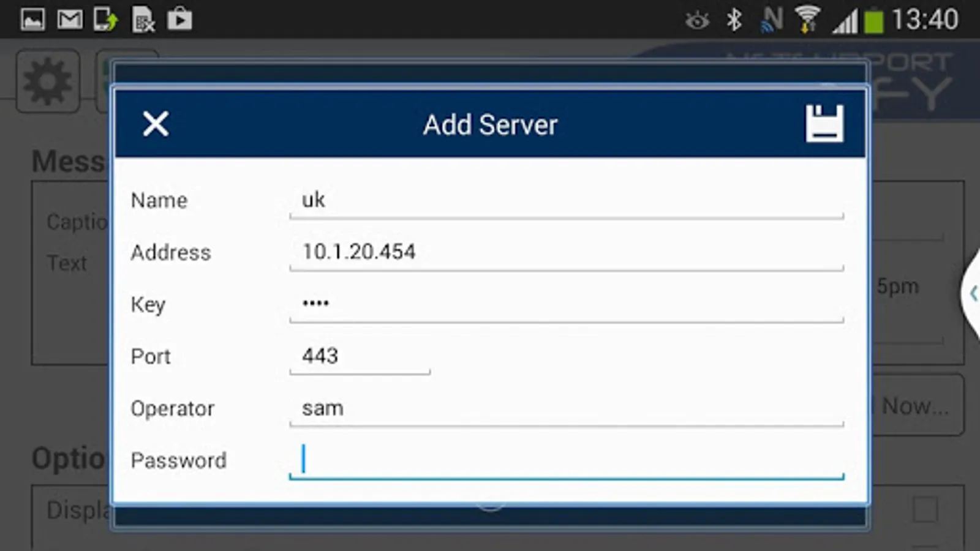
Task: Open the Gmail notification icon
Action: point(70,20)
